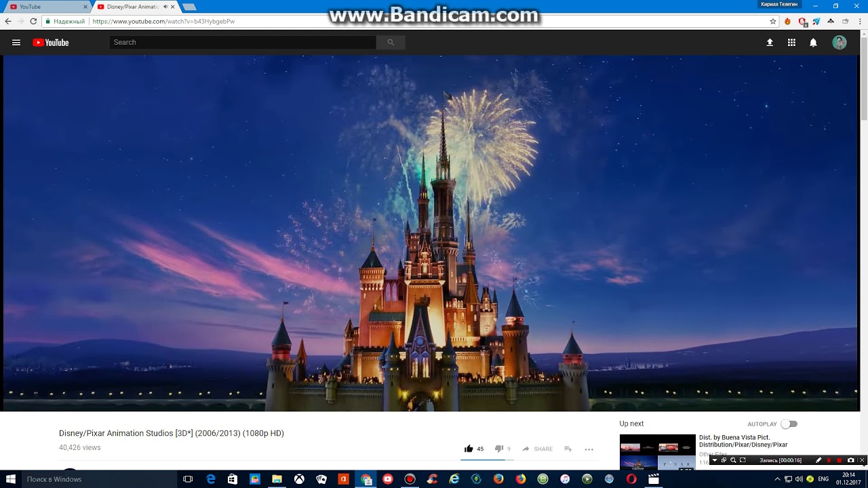Open Task View on the taskbar
This screenshot has width=868, height=488.
coord(188,479)
